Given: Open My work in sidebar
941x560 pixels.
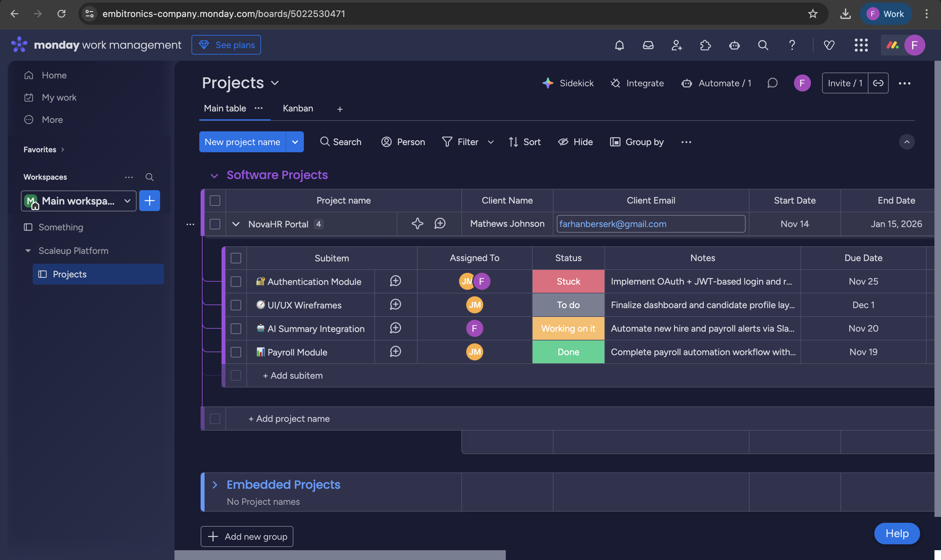Looking at the screenshot, I should click(59, 97).
